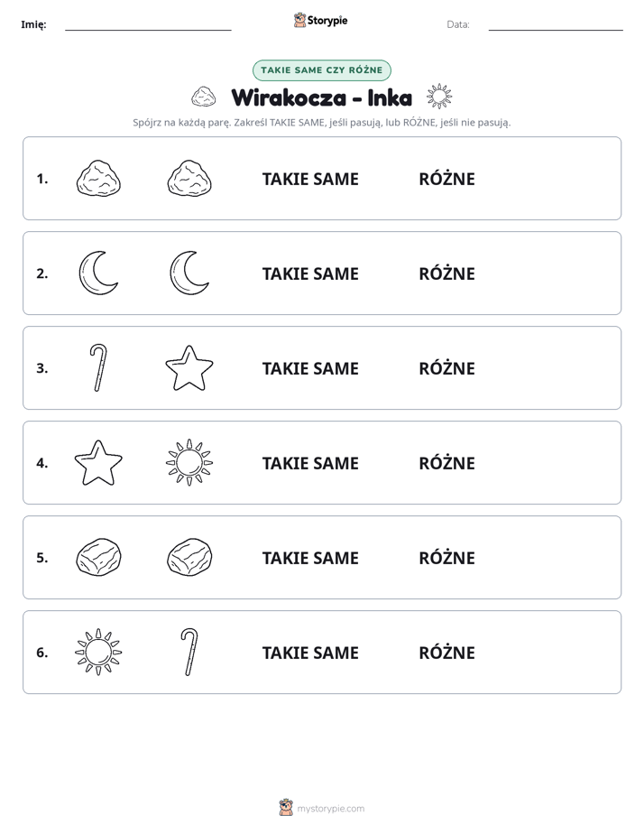The image size is (644, 834).
Task: Choose RÓŻNE in row 6
Action: [446, 652]
